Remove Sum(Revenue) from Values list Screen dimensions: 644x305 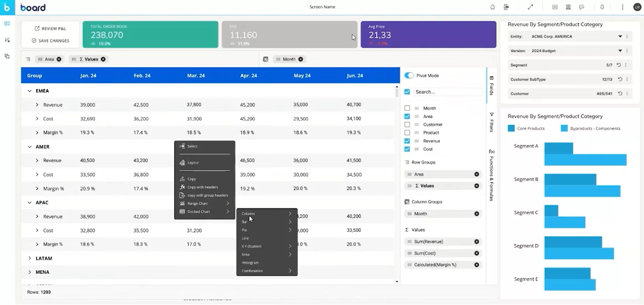coord(477,242)
